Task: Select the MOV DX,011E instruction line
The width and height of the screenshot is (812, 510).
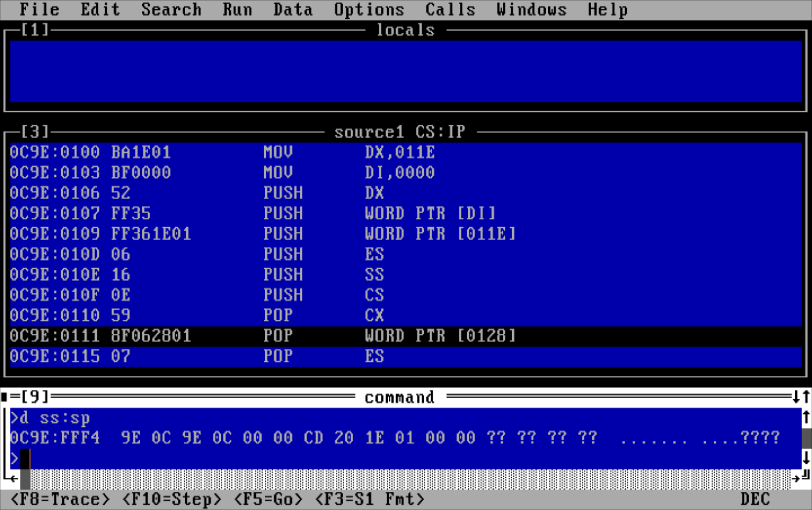Action: (x=406, y=152)
